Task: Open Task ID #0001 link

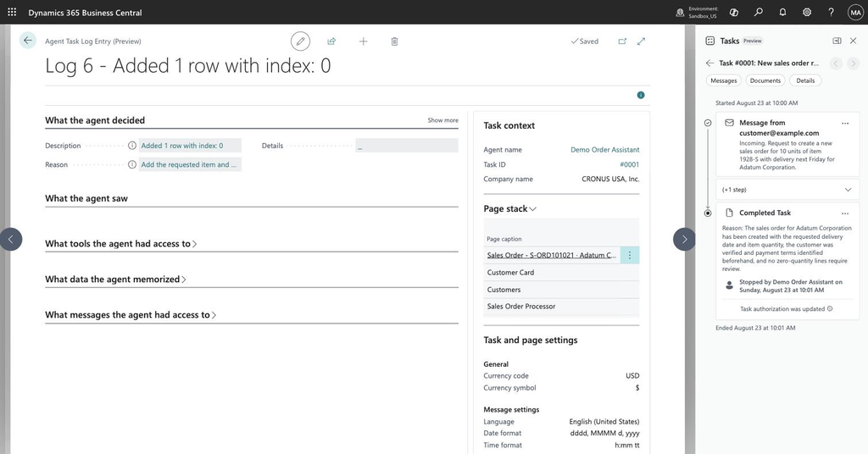Action: (x=630, y=165)
